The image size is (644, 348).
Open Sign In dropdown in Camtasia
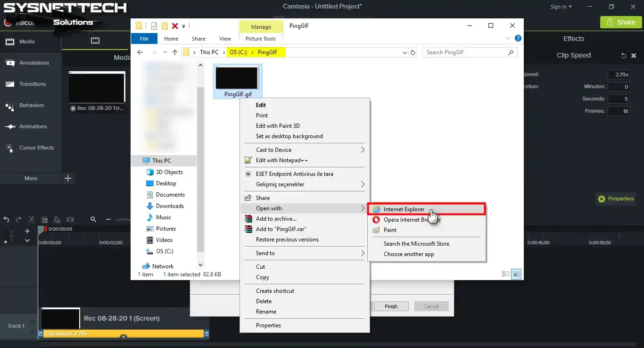561,7
